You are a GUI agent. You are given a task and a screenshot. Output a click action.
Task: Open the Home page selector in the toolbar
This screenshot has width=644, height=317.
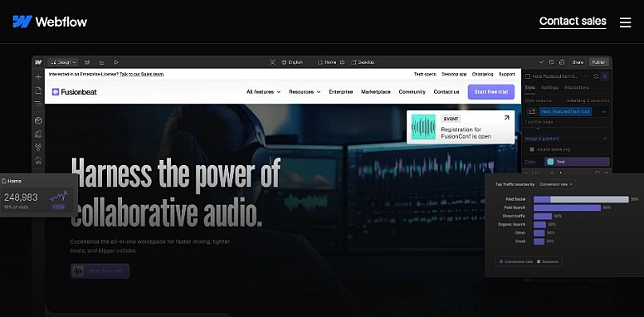[x=327, y=62]
